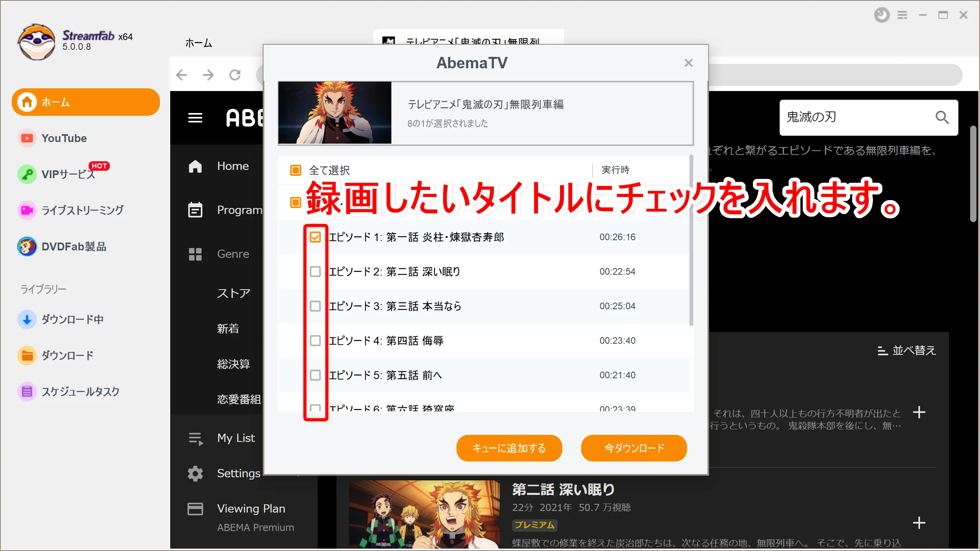Open ライブストリーミング section

pos(82,210)
